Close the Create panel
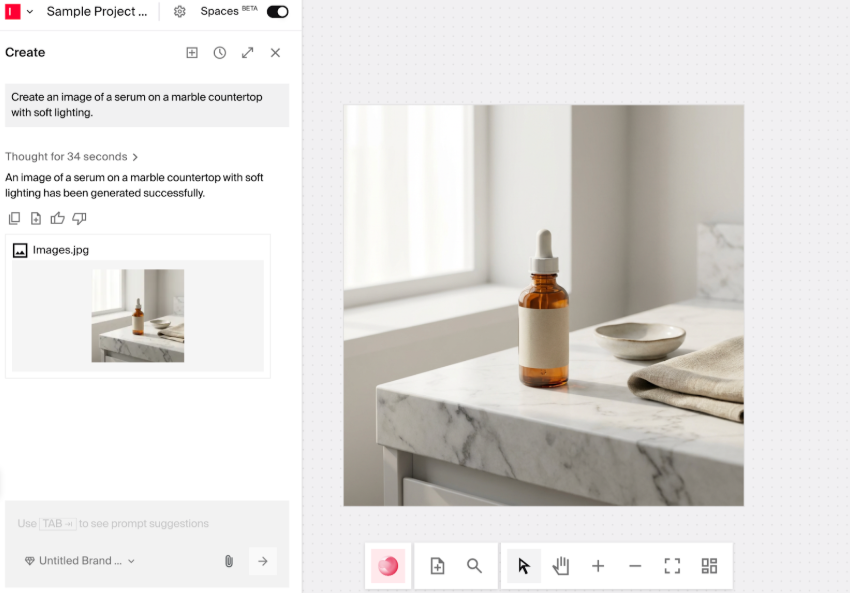The image size is (850, 593). tap(275, 53)
